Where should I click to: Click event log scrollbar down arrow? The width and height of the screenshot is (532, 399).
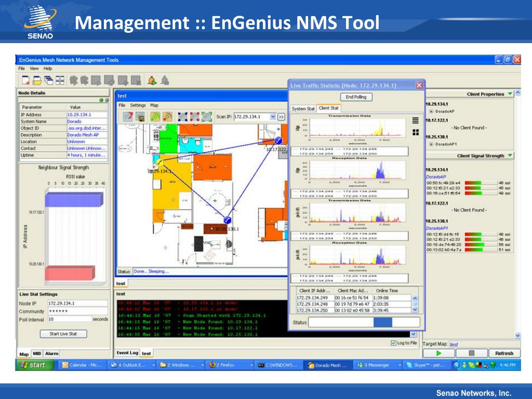(413, 334)
